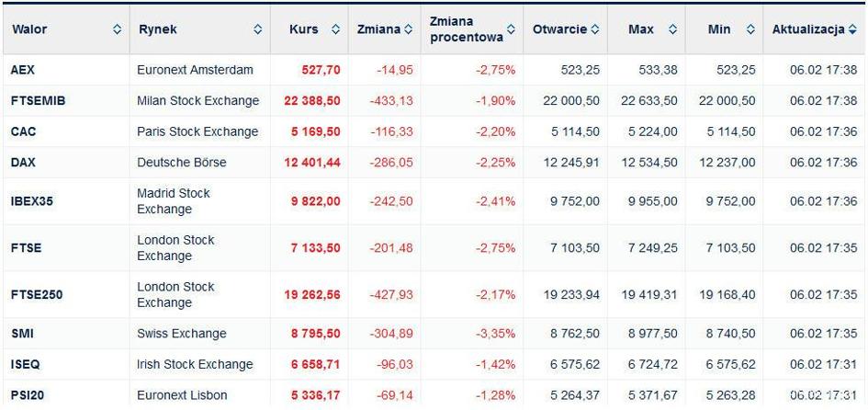Sort by Zmiana procentowa arrow icon
868x410 pixels.
pos(511,30)
